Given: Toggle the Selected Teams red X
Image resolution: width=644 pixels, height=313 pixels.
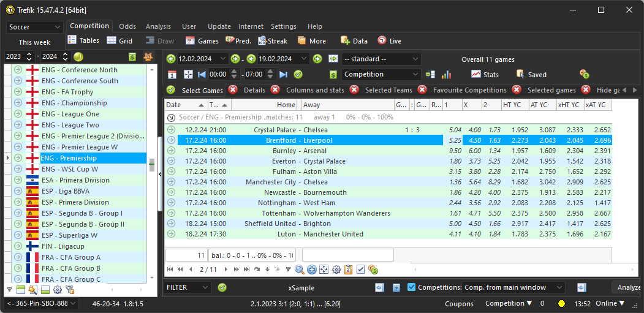Looking at the screenshot, I should [354, 90].
